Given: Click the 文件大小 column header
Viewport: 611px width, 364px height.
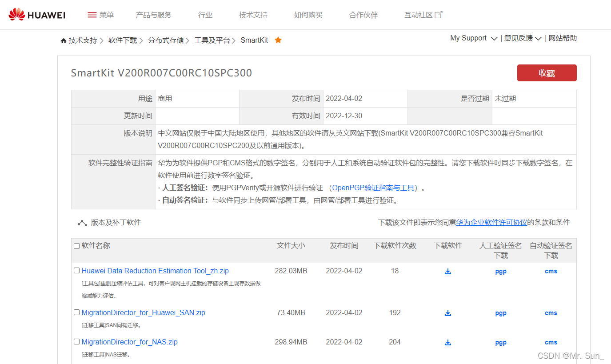Looking at the screenshot, I should 291,245.
